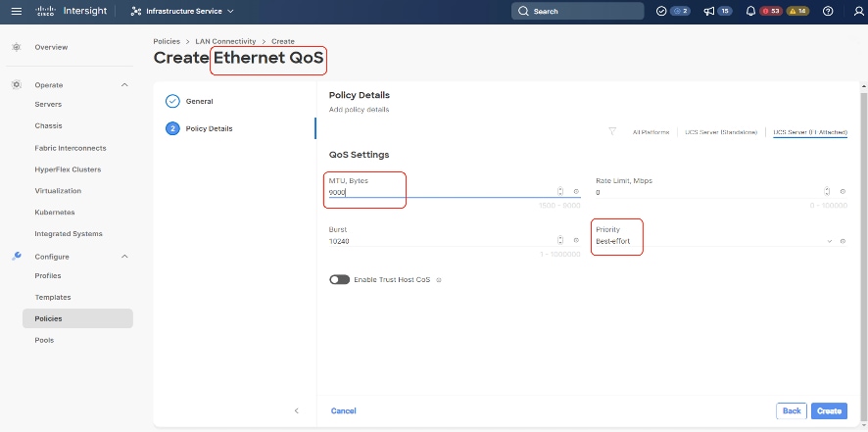Click the Rate Limit stepper arrows

tap(827, 191)
